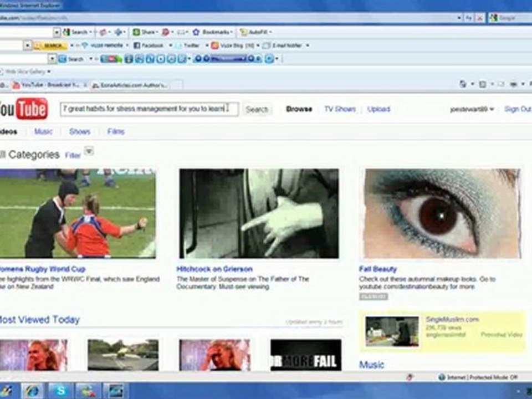
Task: Open a new blank browser tab
Action: (x=176, y=85)
